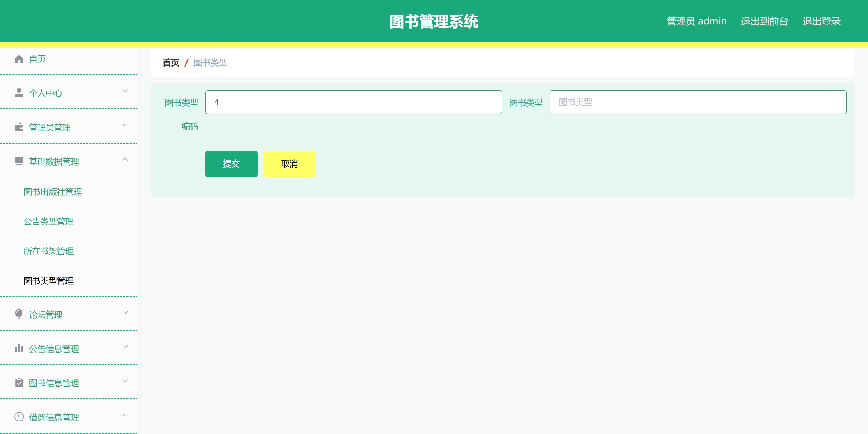Open the 论坛管理 menu label
Viewport: 868px width, 434px height.
[45, 315]
